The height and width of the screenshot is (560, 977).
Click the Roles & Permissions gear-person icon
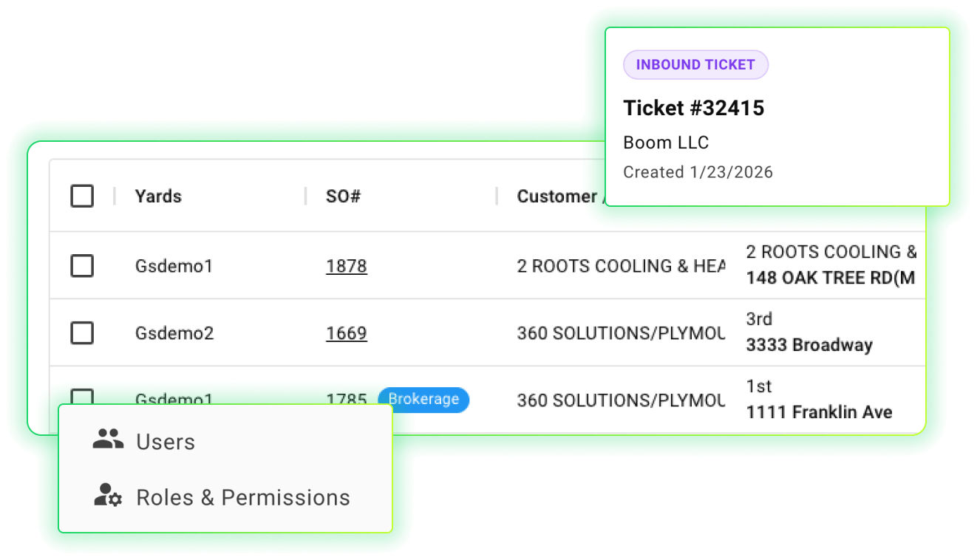pyautogui.click(x=108, y=495)
